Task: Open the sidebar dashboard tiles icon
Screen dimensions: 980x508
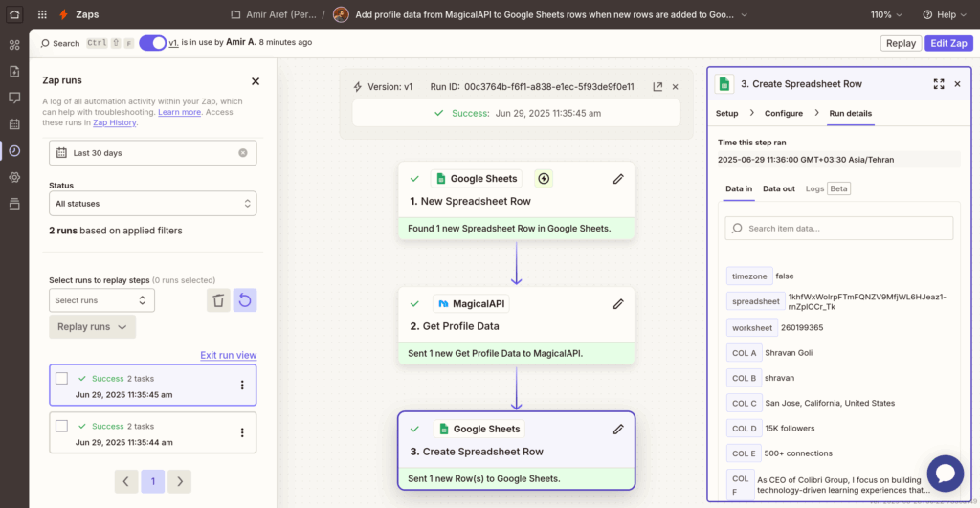Action: pyautogui.click(x=14, y=45)
